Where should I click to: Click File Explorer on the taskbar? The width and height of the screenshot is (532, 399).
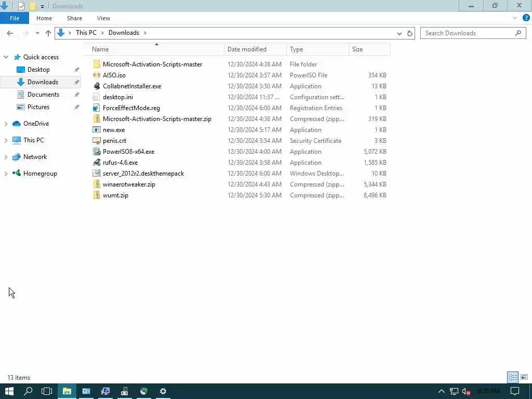pyautogui.click(x=67, y=391)
